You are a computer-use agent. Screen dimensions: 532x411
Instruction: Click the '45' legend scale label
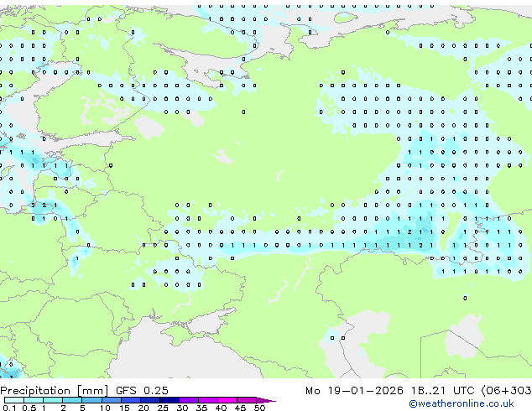pyautogui.click(x=240, y=408)
